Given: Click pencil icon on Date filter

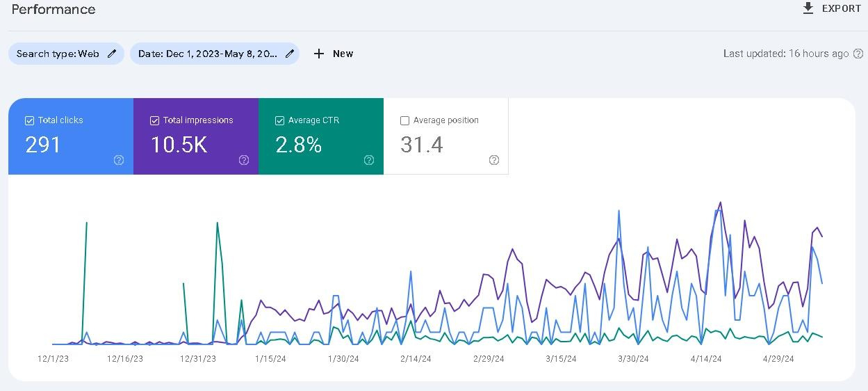Looking at the screenshot, I should 290,54.
